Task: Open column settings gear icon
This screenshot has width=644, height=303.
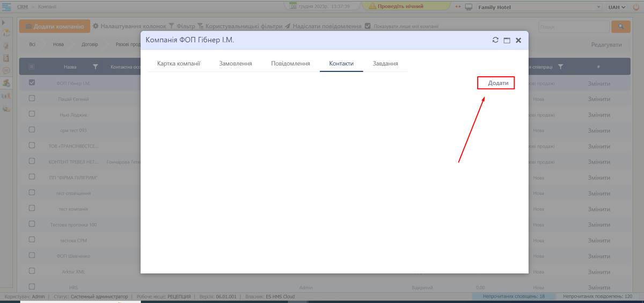Action: coord(96,26)
